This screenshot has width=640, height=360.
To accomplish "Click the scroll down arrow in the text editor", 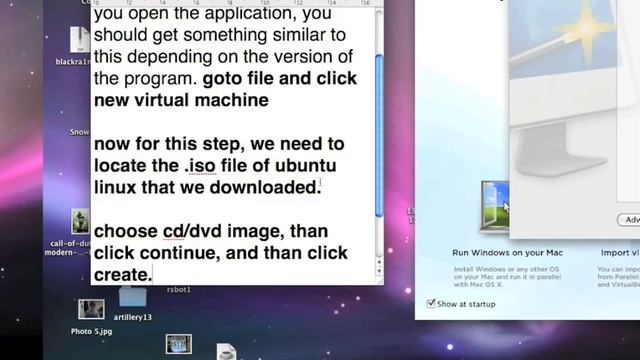I will pos(379,271).
